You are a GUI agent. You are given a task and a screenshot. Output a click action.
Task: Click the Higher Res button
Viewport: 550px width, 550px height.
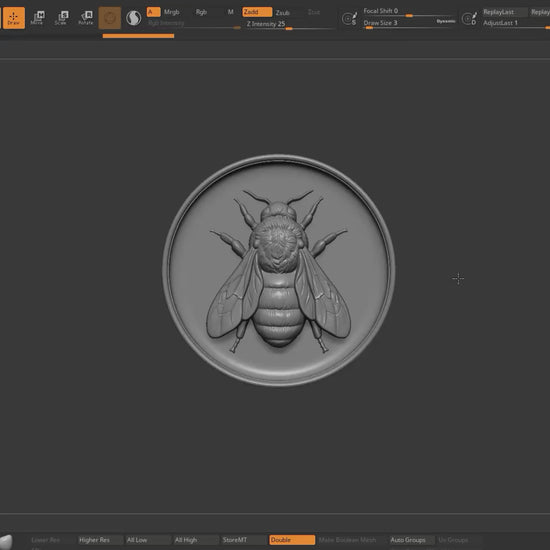point(100,540)
